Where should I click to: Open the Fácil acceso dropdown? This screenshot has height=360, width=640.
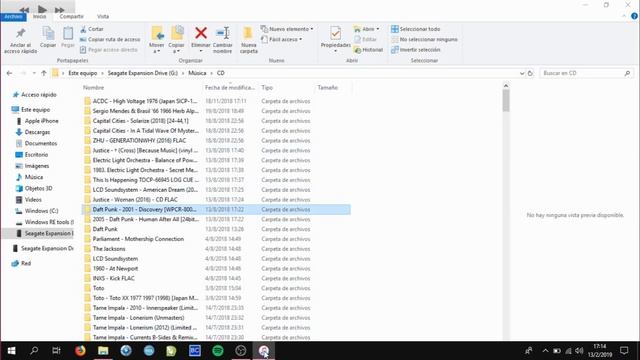tap(282, 40)
